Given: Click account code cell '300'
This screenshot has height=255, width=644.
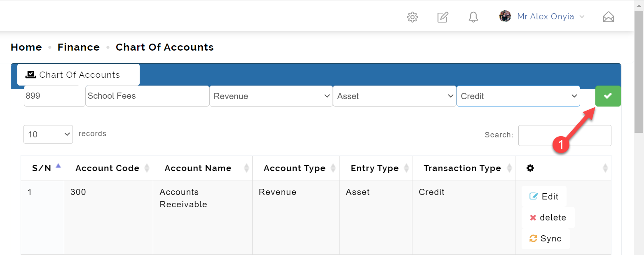Looking at the screenshot, I should (x=78, y=192).
